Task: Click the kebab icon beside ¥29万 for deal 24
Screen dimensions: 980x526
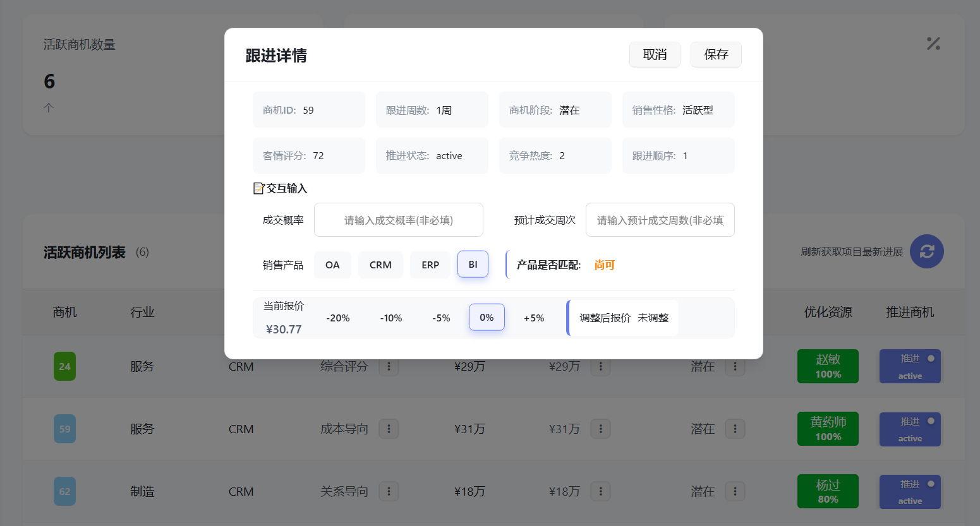Action: [600, 366]
